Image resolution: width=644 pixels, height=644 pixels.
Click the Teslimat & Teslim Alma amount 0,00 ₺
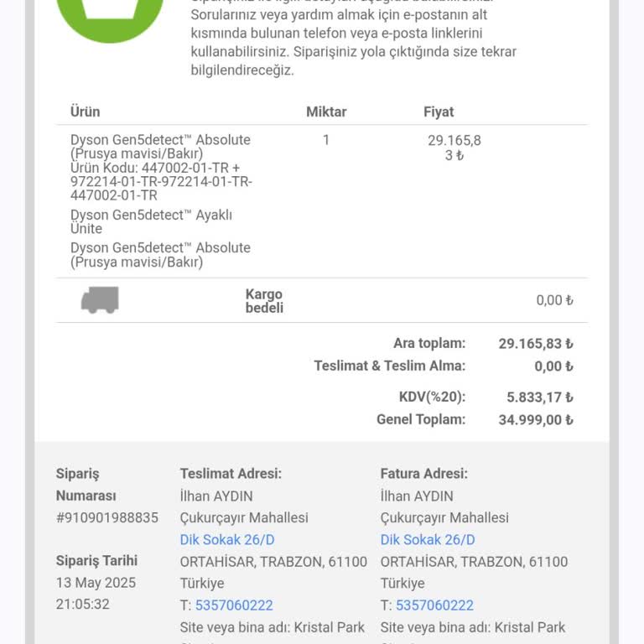[x=553, y=366]
